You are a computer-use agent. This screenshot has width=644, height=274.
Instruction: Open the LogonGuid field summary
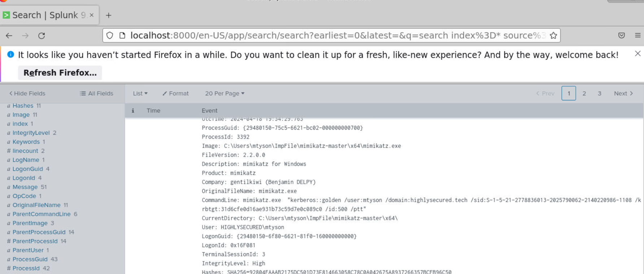tap(27, 169)
